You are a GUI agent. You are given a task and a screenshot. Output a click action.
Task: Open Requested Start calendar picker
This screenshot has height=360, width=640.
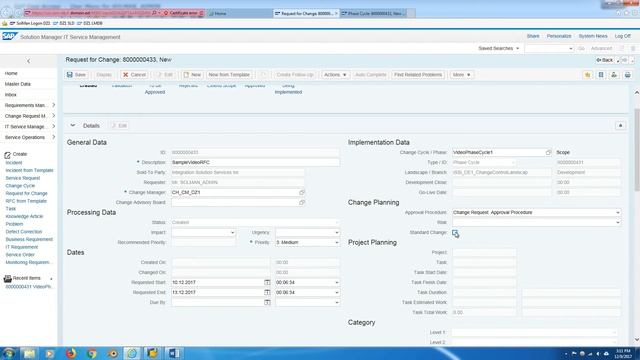pyautogui.click(x=267, y=282)
